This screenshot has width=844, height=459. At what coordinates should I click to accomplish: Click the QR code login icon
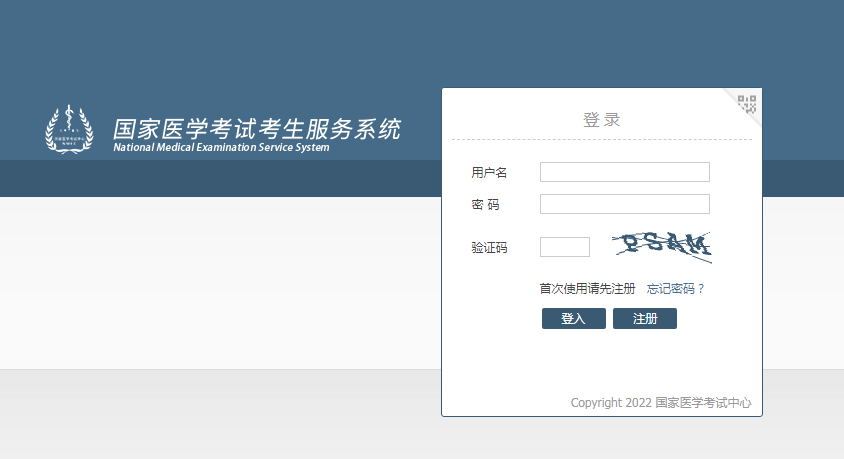[x=748, y=102]
